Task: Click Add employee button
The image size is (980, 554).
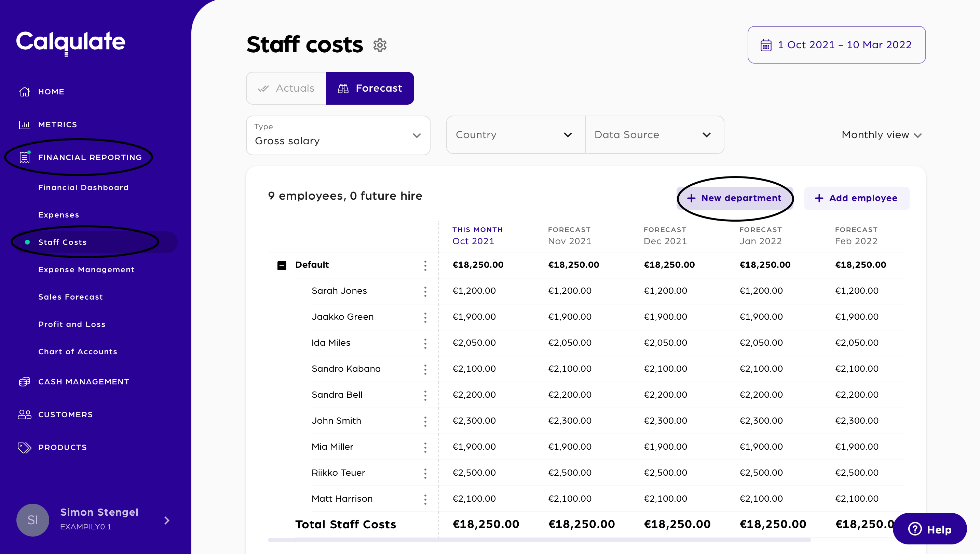Action: [x=856, y=198]
